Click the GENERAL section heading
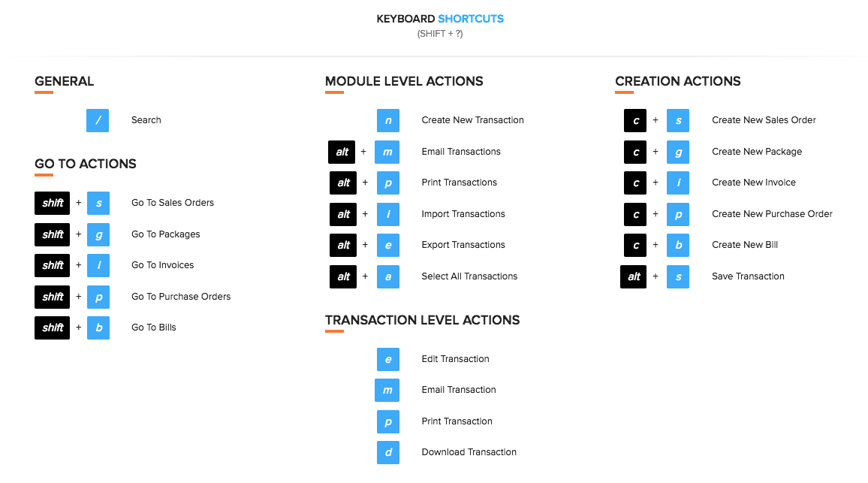 coord(64,81)
